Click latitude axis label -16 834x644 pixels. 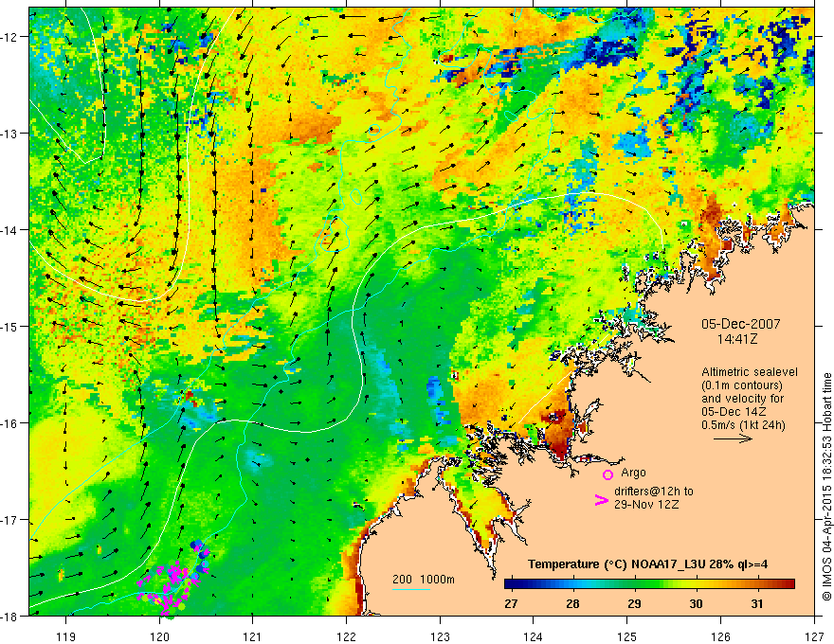click(10, 423)
